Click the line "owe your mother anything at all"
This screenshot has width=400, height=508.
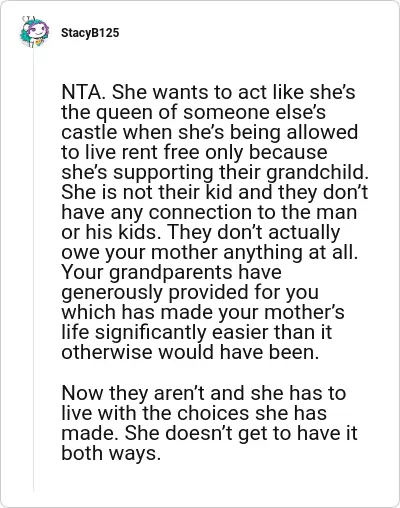[x=209, y=252]
